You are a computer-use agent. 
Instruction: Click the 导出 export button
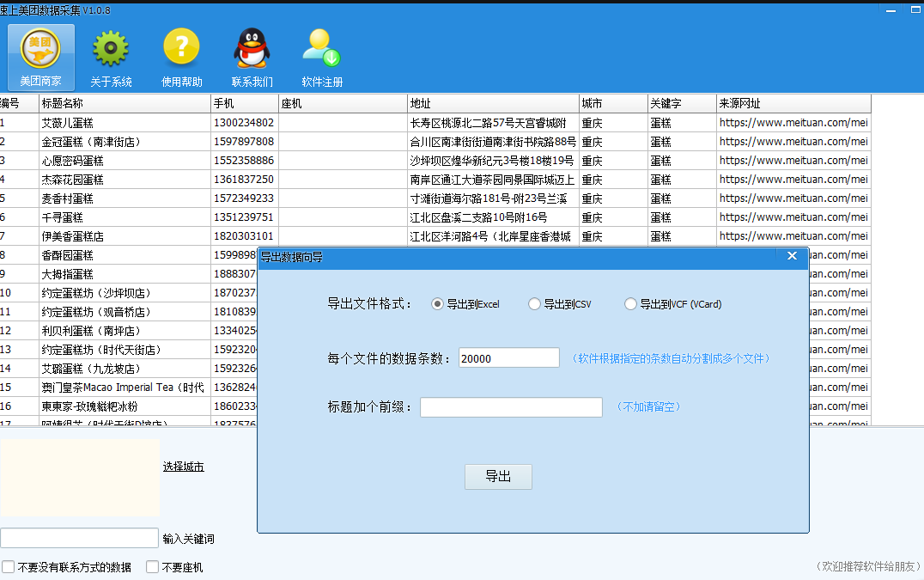(498, 477)
